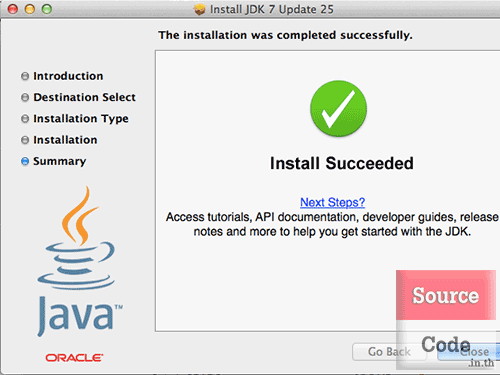500x375 pixels.
Task: Click the green checkmark success icon
Action: point(338,108)
